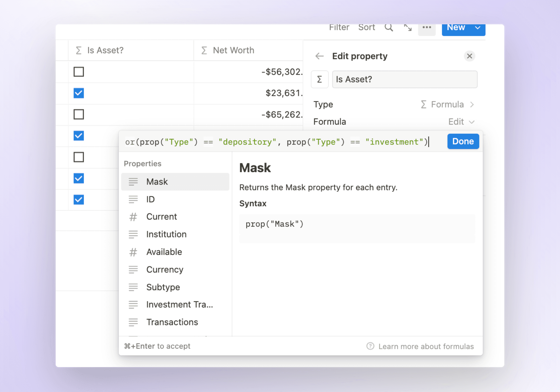
Task: Close the Edit property panel
Action: tap(470, 56)
